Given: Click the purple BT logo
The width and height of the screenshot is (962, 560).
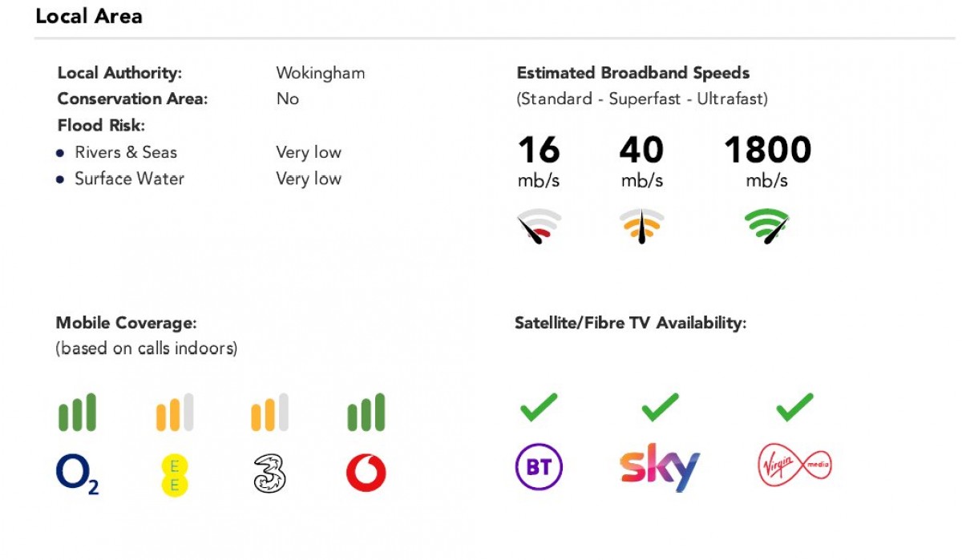Looking at the screenshot, I should [x=539, y=467].
